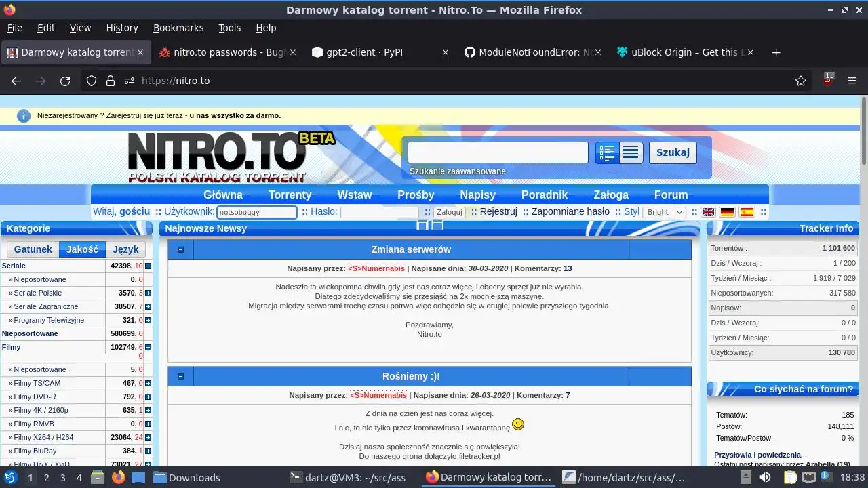The image size is (868, 488).
Task: Switch site language to English flag
Action: pyautogui.click(x=708, y=212)
